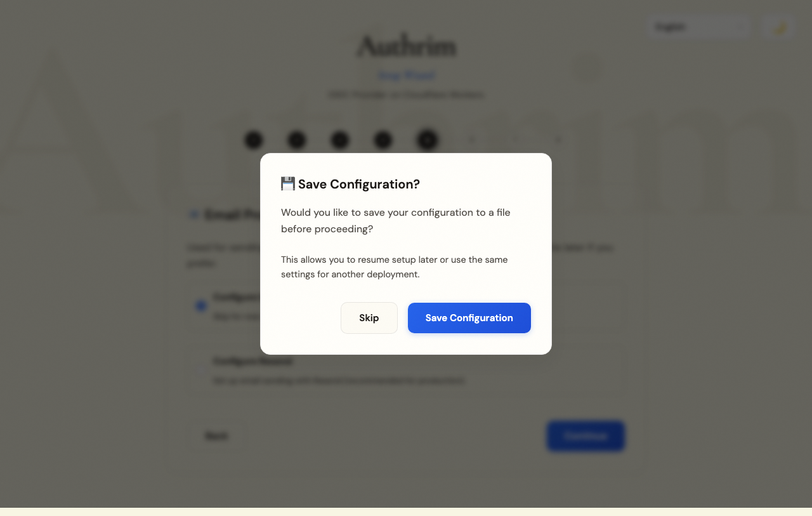Click the Setup Wizard link under the logo

pyautogui.click(x=405, y=75)
